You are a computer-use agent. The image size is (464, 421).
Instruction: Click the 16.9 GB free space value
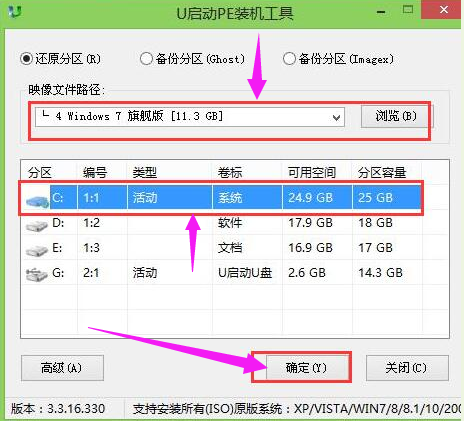click(x=310, y=248)
